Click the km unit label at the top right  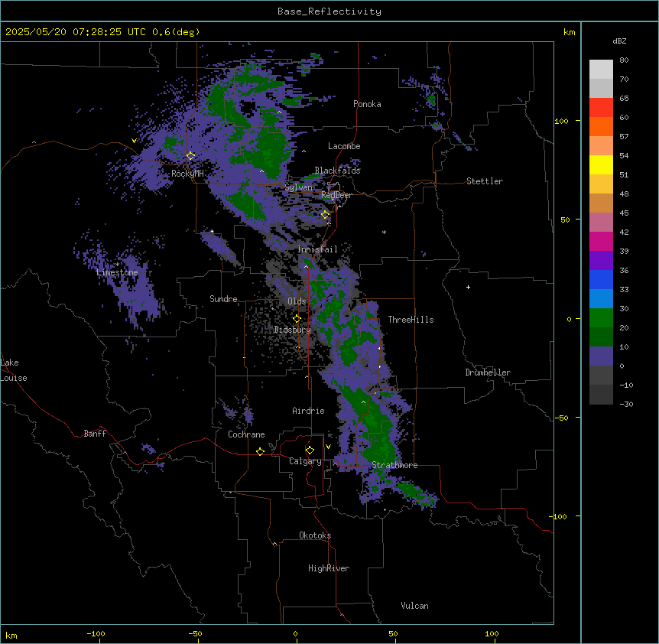(569, 32)
